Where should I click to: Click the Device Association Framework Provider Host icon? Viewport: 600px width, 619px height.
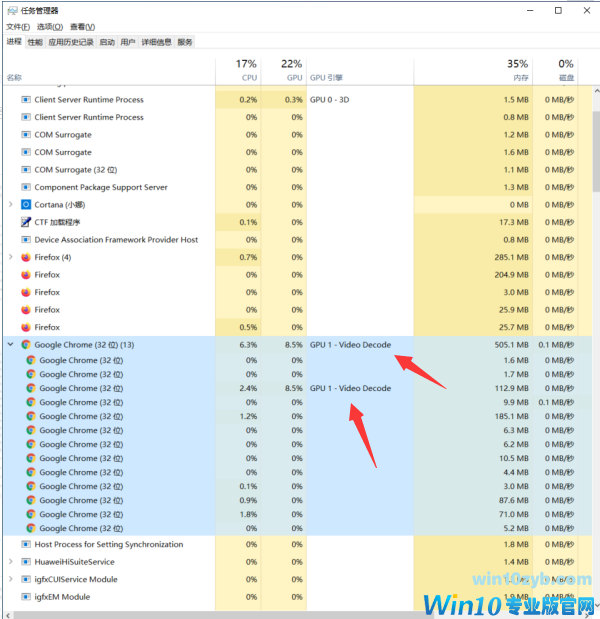(x=26, y=240)
